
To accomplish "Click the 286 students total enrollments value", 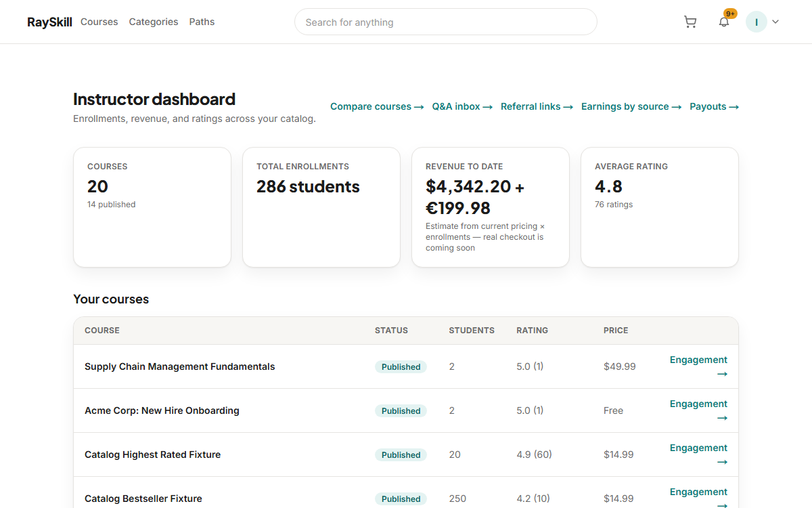I will 308,186.
